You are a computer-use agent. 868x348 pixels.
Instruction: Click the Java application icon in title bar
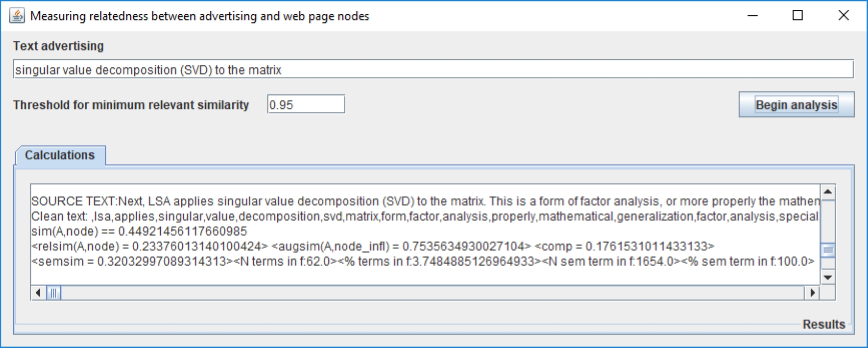click(17, 16)
